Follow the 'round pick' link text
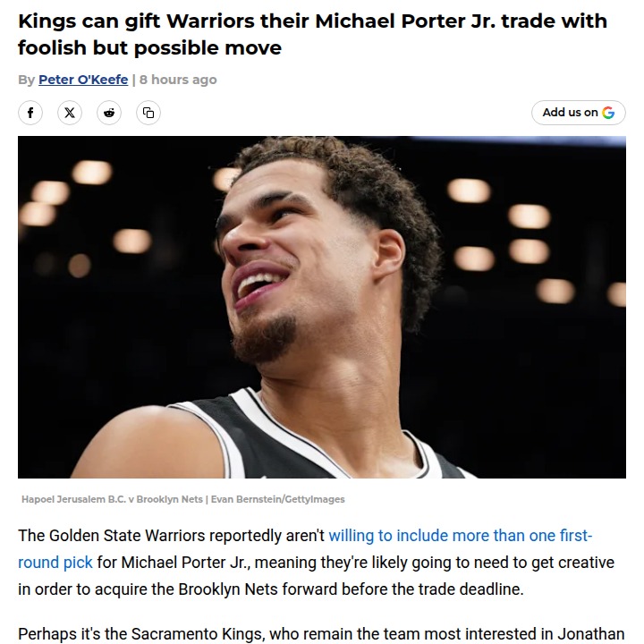This screenshot has height=644, width=644. coord(55,563)
